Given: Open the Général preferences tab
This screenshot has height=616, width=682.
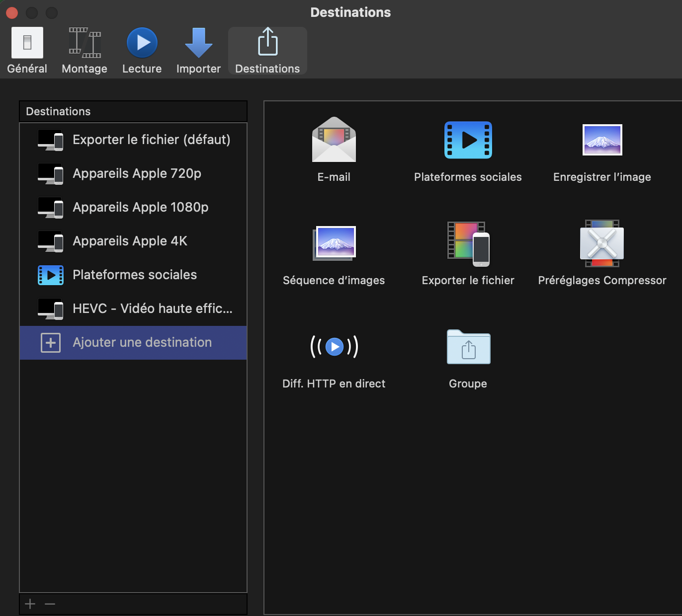Looking at the screenshot, I should 27,51.
